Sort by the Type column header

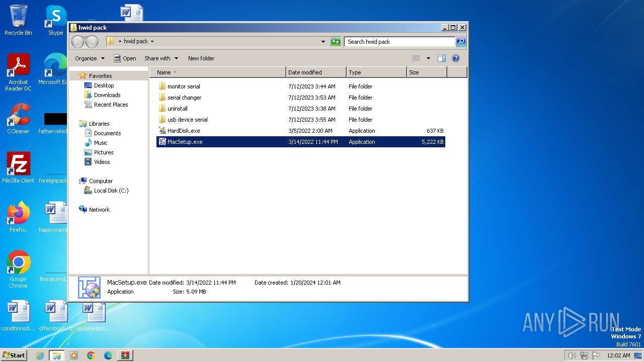[x=376, y=72]
